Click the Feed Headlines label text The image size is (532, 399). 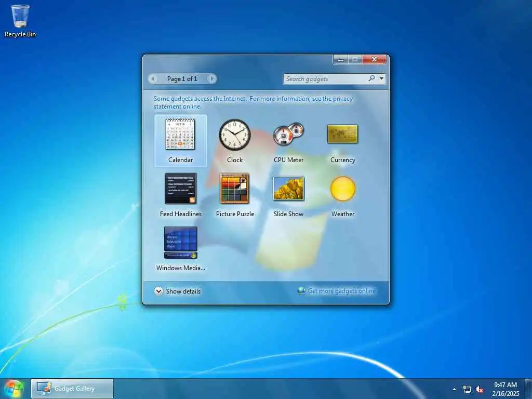(180, 214)
